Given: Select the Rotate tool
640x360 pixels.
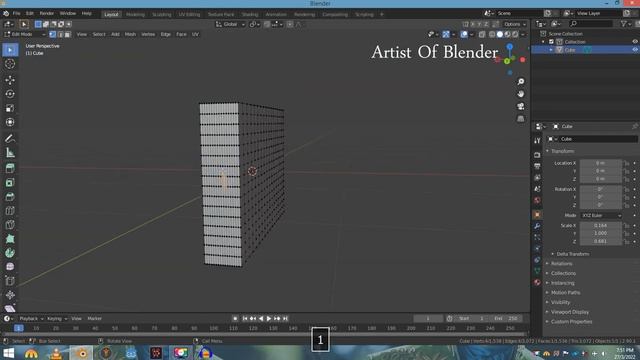Looking at the screenshot, I should (10, 94).
